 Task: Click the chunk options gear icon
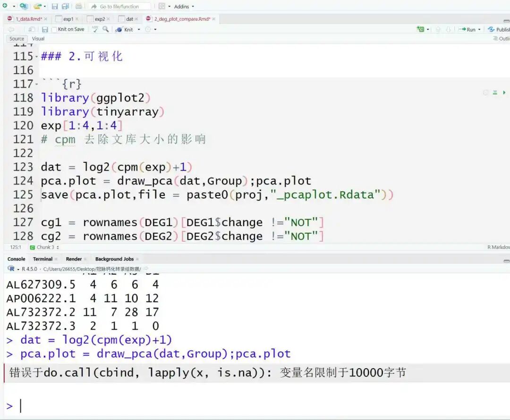coord(485,92)
